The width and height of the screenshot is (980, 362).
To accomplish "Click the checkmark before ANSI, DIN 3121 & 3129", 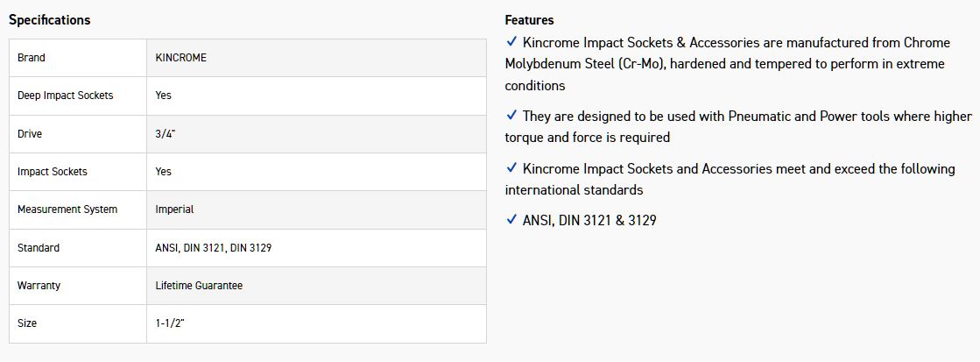I will coord(511,220).
